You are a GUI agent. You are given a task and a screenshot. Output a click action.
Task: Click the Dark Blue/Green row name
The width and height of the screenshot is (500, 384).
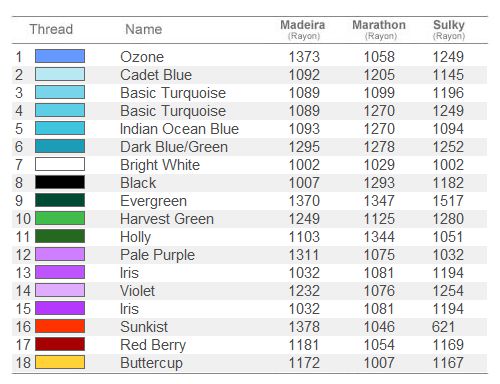click(x=174, y=147)
